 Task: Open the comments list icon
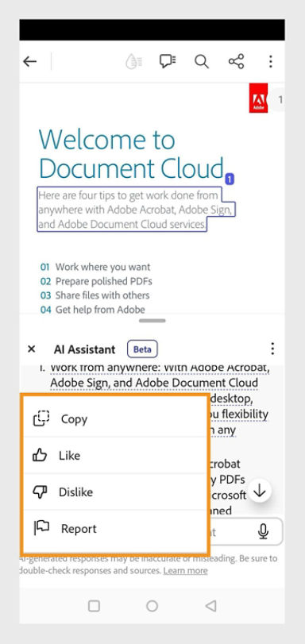(x=168, y=62)
